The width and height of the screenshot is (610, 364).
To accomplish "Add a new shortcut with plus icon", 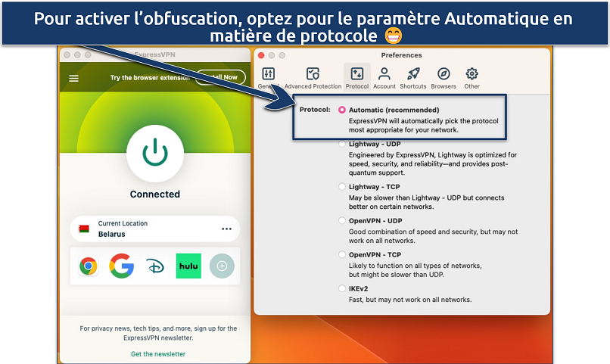I will [222, 266].
